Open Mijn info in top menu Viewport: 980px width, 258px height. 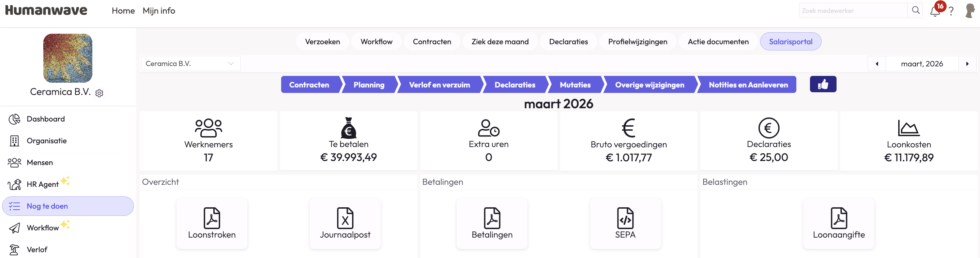pos(159,11)
